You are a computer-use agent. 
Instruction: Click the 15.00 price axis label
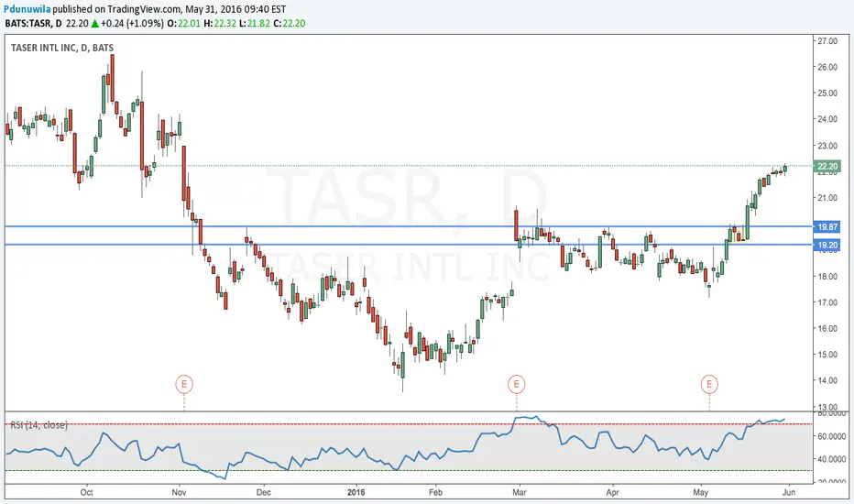[827, 355]
